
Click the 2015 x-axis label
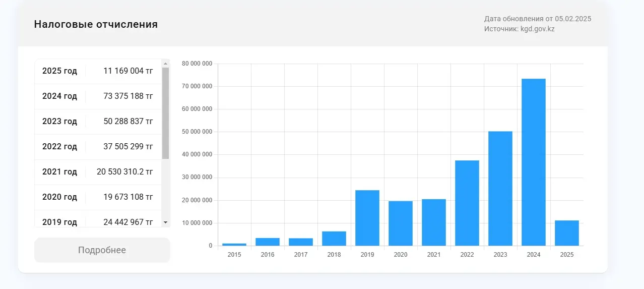coord(234,255)
